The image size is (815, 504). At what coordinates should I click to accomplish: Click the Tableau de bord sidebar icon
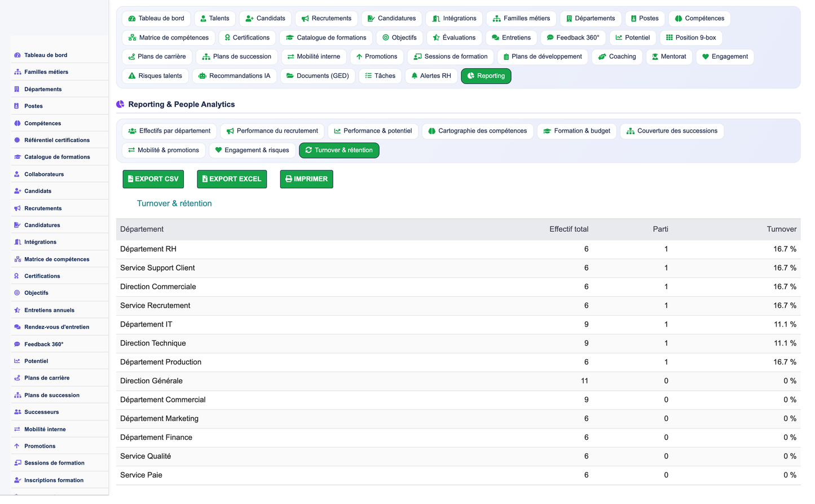(17, 55)
